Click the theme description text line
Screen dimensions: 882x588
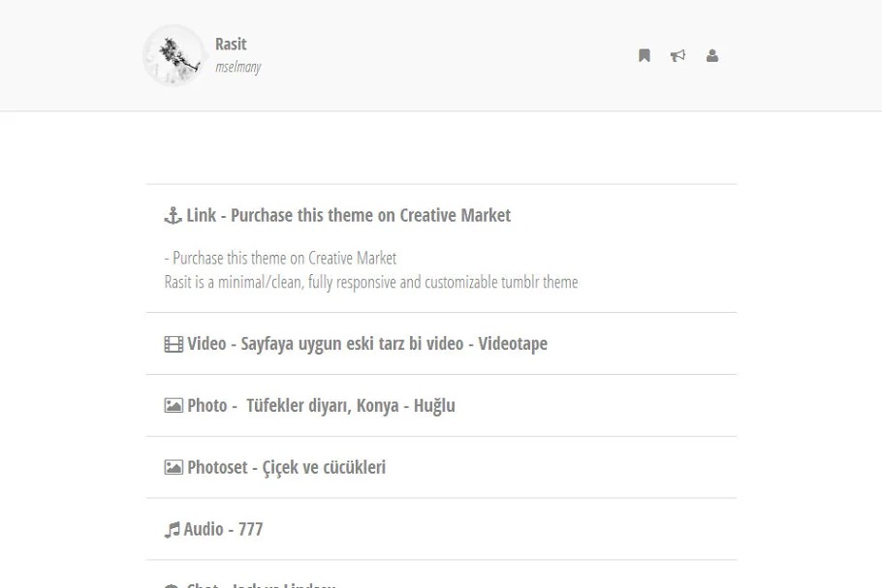tap(371, 283)
